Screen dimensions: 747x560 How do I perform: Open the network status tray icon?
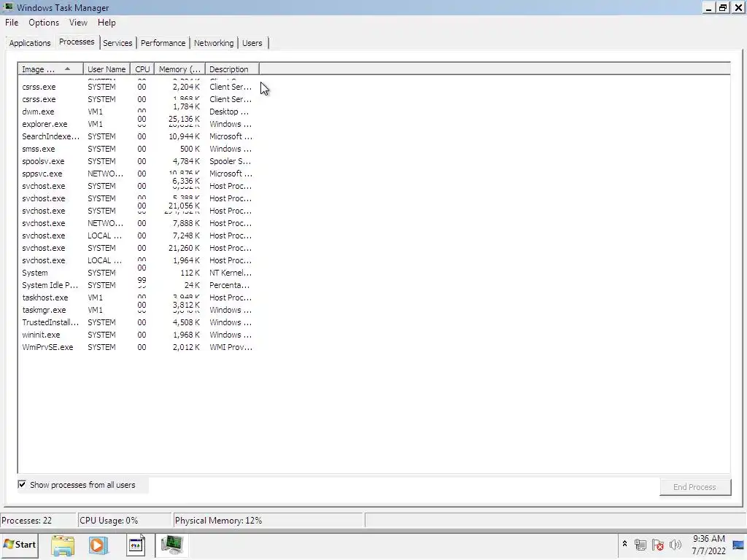640,545
